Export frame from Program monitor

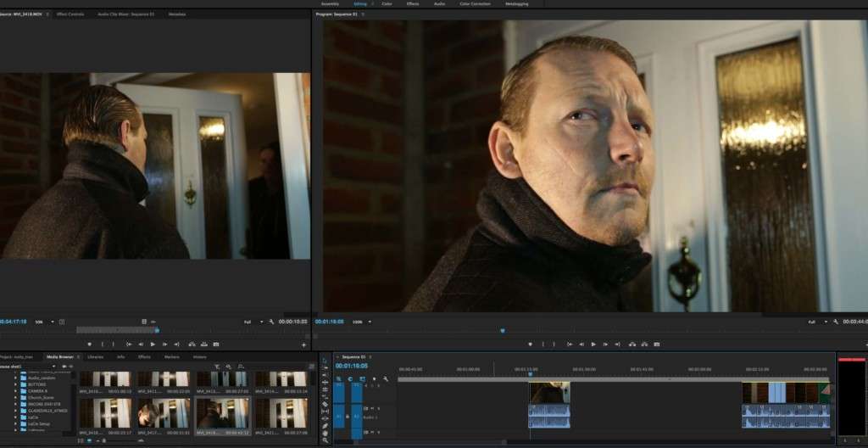click(x=657, y=344)
